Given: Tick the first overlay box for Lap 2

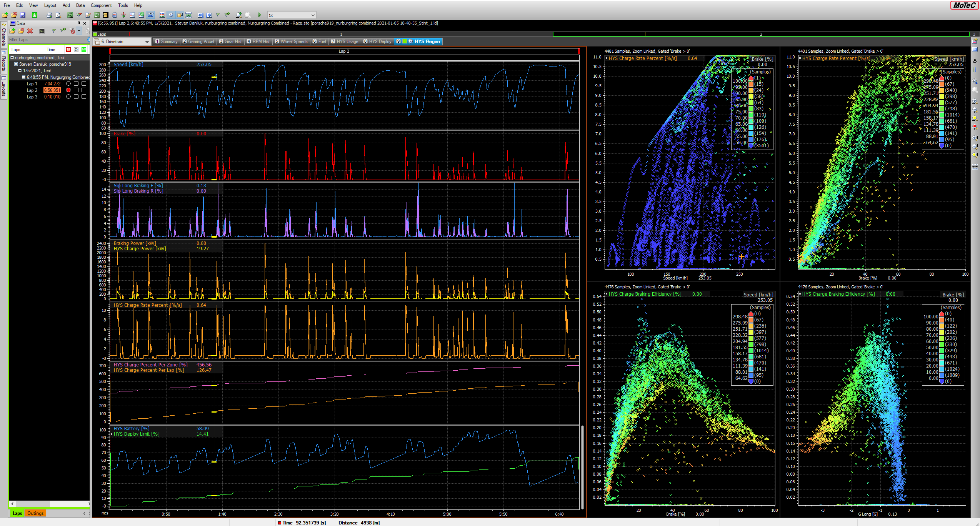Looking at the screenshot, I should click(x=76, y=90).
